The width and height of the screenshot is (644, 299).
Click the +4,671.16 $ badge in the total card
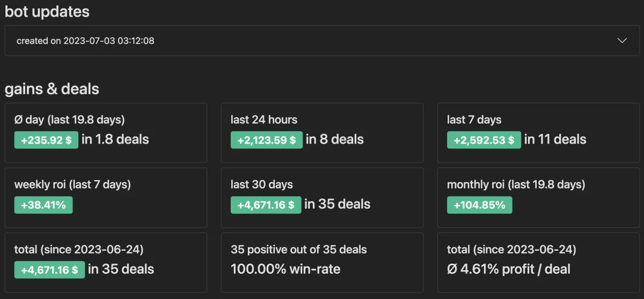(49, 270)
